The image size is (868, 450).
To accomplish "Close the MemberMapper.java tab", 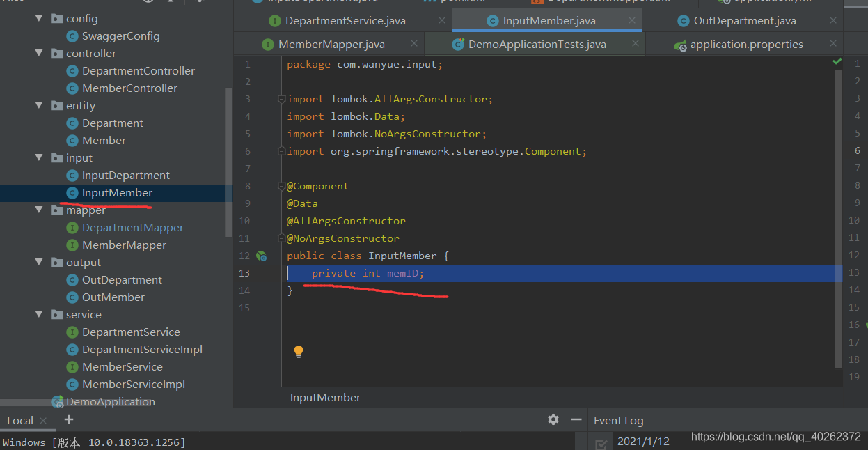I will coord(414,43).
